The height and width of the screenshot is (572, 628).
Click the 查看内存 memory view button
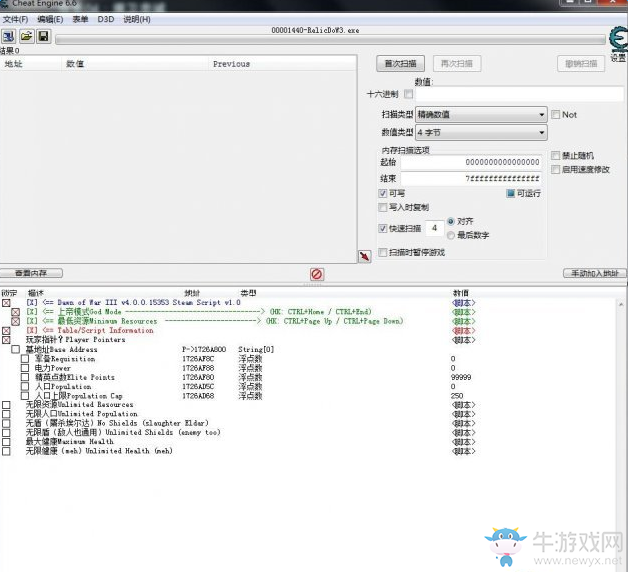pyautogui.click(x=31, y=273)
